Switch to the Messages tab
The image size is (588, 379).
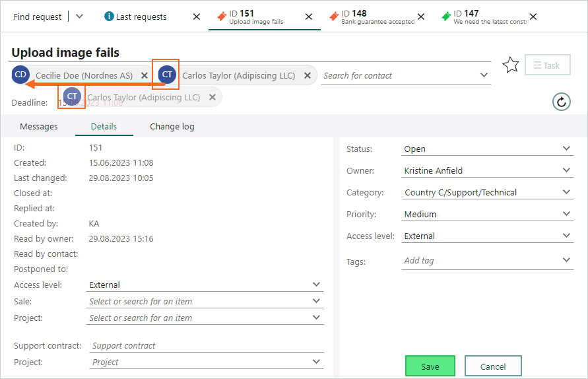[39, 127]
